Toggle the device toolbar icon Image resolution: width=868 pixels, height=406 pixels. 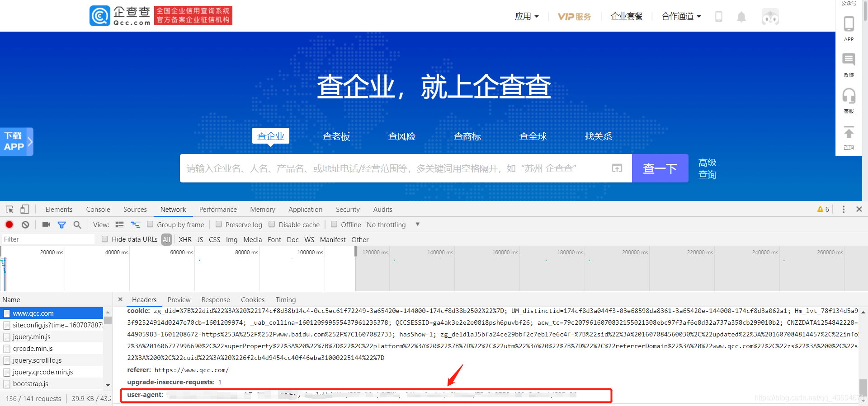tap(24, 209)
